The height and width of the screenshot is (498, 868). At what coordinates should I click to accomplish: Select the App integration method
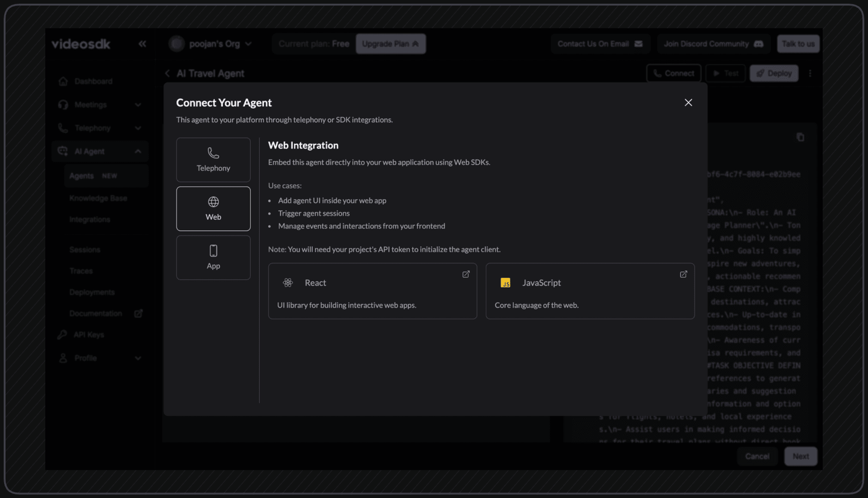[x=213, y=258]
